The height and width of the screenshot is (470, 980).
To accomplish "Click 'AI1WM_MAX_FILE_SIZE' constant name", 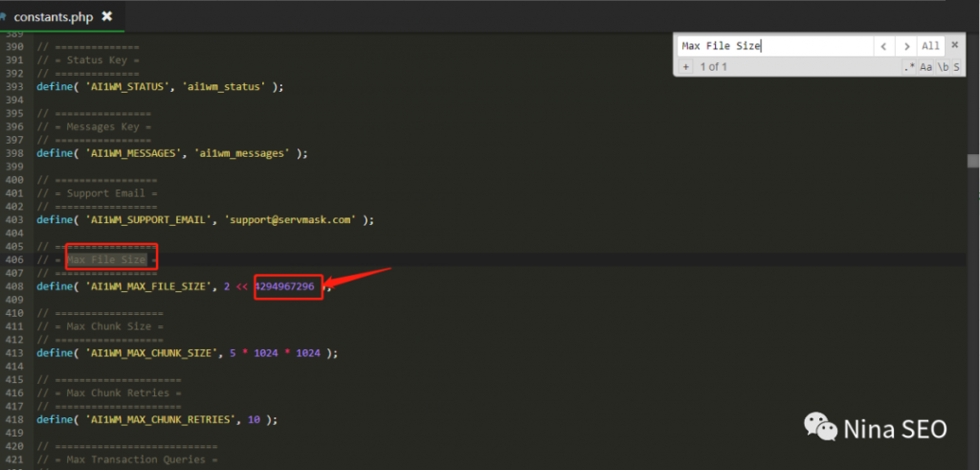I will tap(149, 287).
